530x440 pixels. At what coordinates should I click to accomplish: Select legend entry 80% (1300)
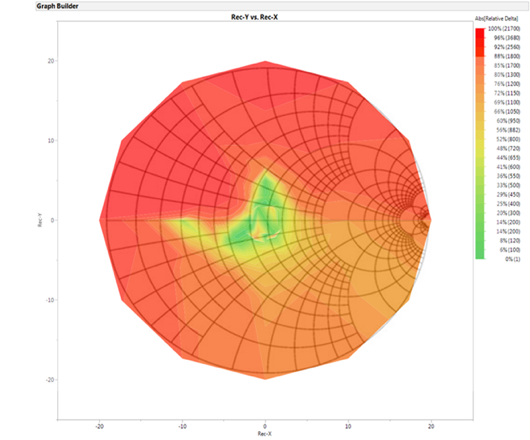pos(507,75)
